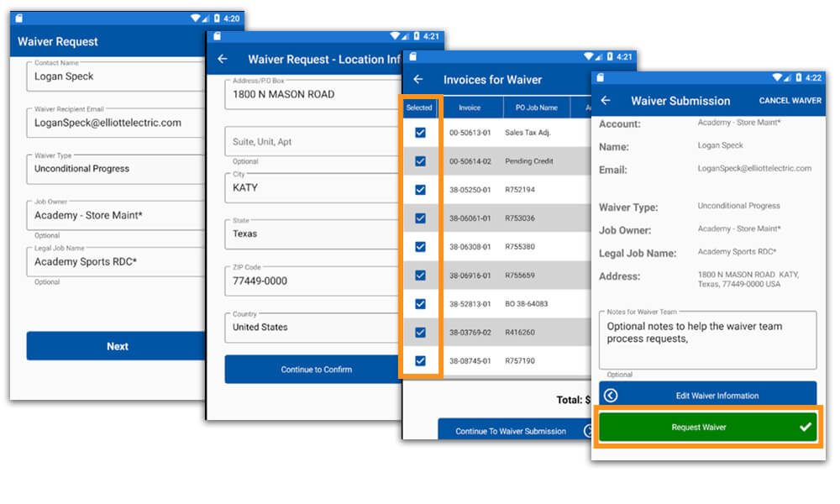Click Wi-Fi icon in Waiver Request status bar
The width and height of the screenshot is (840, 504).
click(195, 18)
